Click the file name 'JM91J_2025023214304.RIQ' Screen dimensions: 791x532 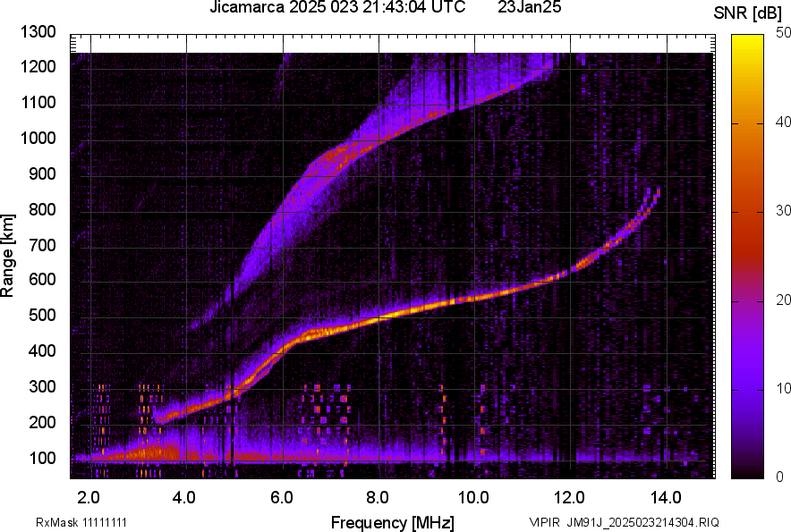click(x=642, y=522)
